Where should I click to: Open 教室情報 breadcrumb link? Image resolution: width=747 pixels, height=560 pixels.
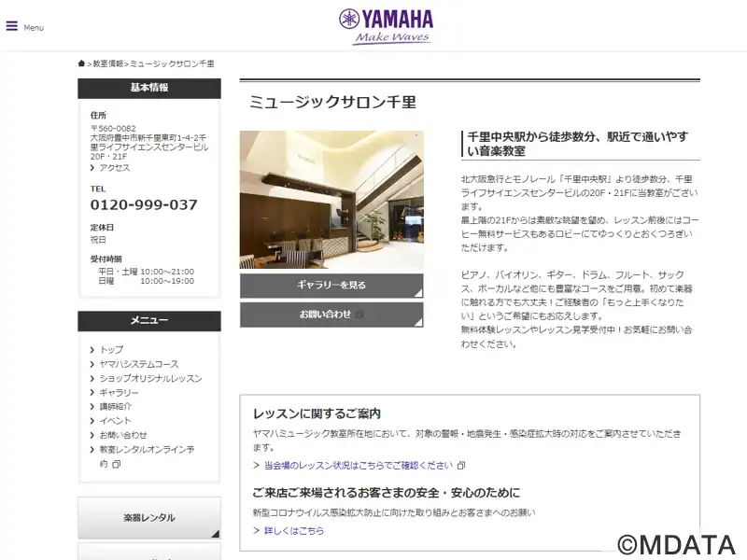(108, 63)
